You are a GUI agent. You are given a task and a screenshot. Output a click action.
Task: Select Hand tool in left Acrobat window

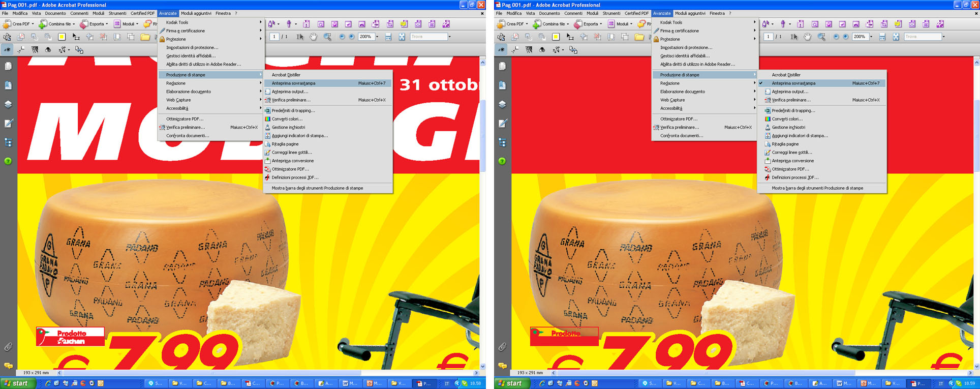(x=314, y=37)
